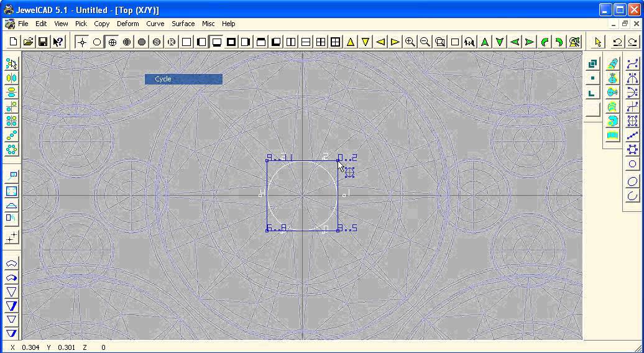Pan view left with yellow left triangle

380,42
